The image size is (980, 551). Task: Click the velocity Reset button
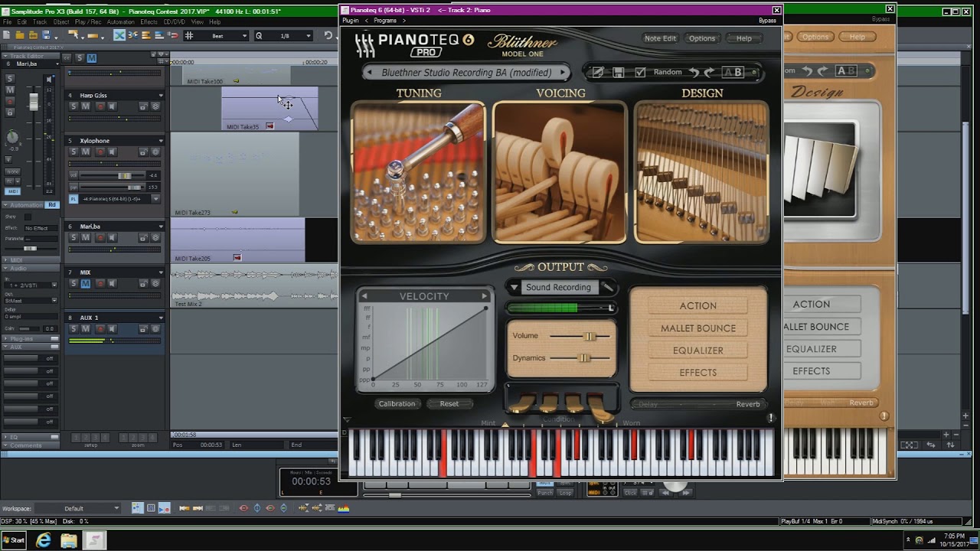coord(449,403)
